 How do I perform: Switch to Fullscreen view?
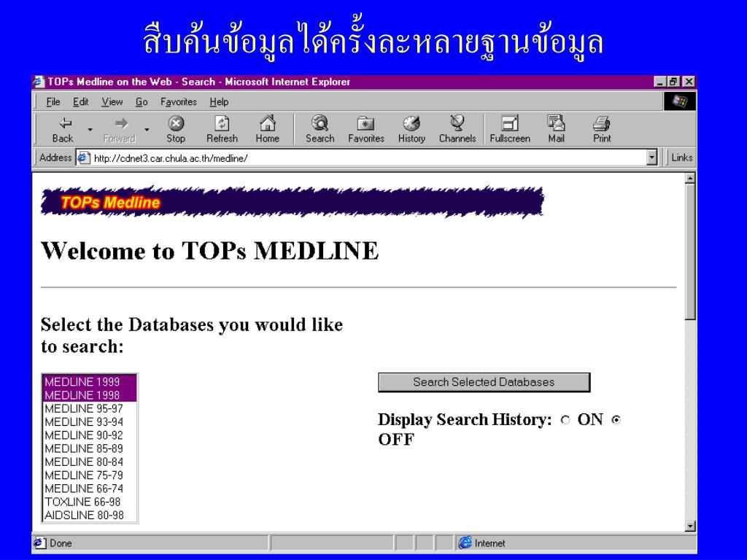click(510, 129)
